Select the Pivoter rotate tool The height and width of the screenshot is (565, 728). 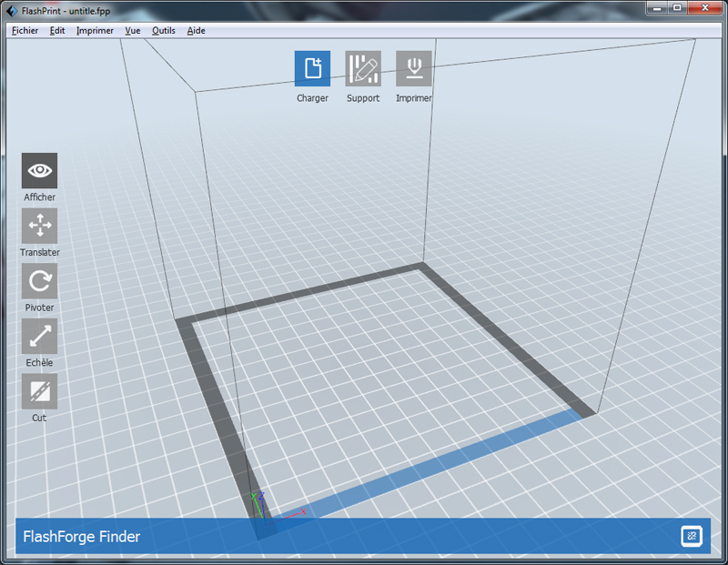(x=39, y=281)
